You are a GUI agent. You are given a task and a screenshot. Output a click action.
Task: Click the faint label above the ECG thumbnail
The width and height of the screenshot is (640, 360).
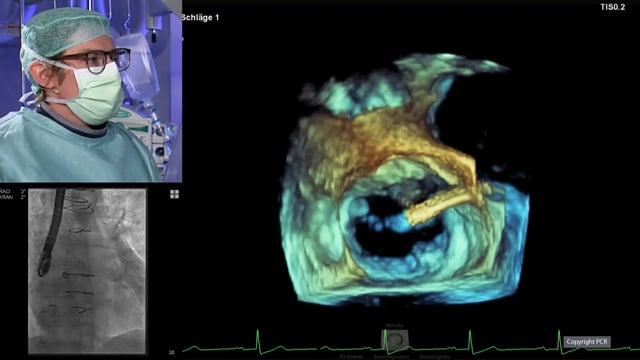[395, 326]
